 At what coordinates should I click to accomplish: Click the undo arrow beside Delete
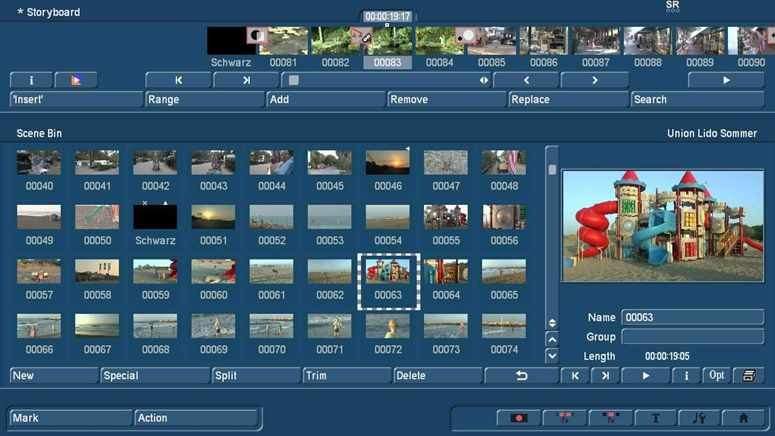tap(521, 376)
